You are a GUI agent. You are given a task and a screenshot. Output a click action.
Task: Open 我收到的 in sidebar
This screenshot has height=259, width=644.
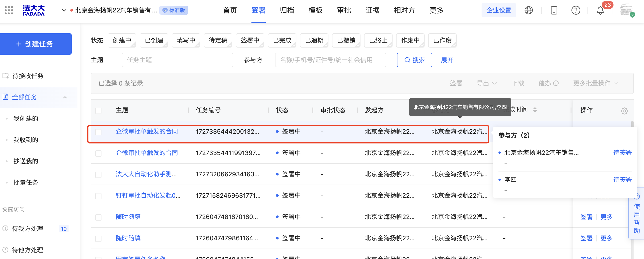click(x=26, y=140)
